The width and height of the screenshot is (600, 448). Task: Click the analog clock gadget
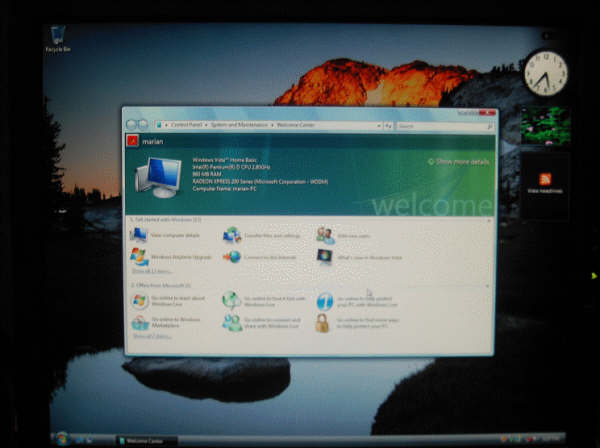pyautogui.click(x=545, y=73)
